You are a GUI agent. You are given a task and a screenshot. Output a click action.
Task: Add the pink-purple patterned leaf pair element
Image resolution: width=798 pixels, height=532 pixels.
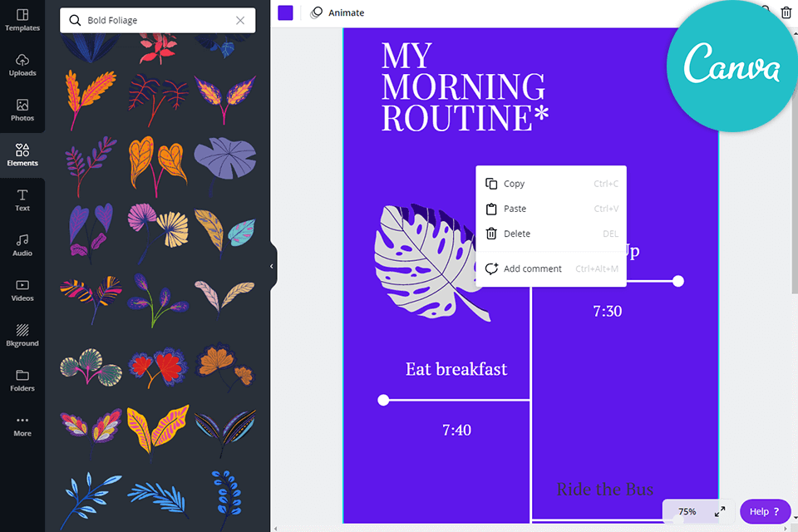pyautogui.click(x=91, y=431)
